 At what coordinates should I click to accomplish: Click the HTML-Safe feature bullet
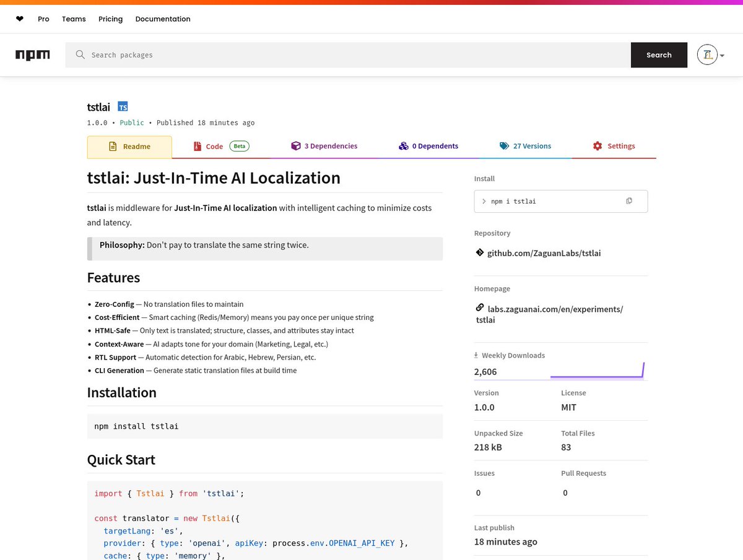(x=224, y=331)
